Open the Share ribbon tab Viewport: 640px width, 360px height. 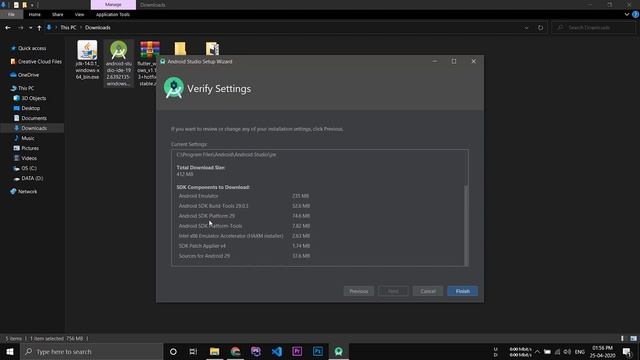(x=58, y=14)
